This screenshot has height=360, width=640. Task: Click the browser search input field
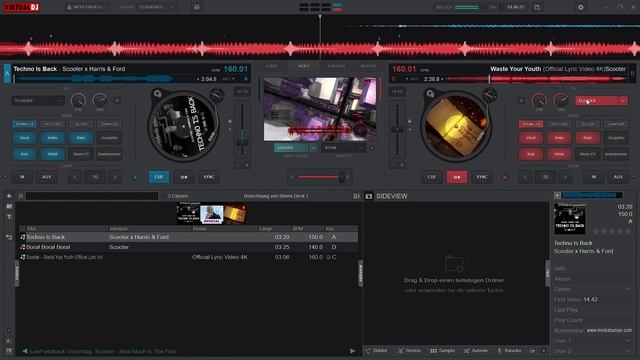click(x=92, y=196)
